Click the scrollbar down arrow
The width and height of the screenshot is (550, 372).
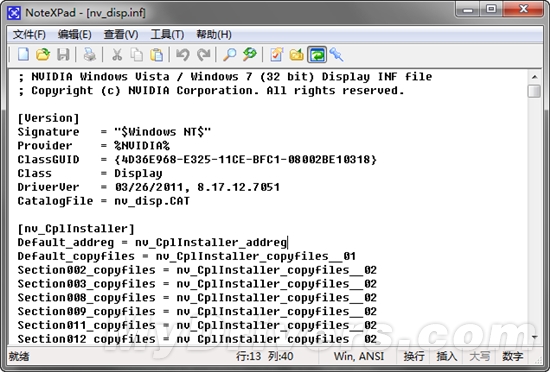coord(534,337)
